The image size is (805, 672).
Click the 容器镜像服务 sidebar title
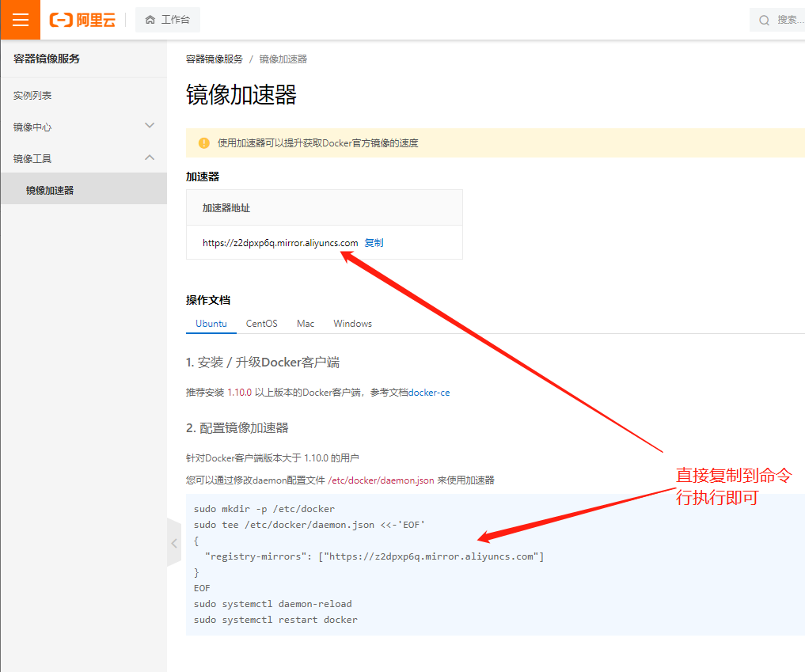click(x=47, y=59)
